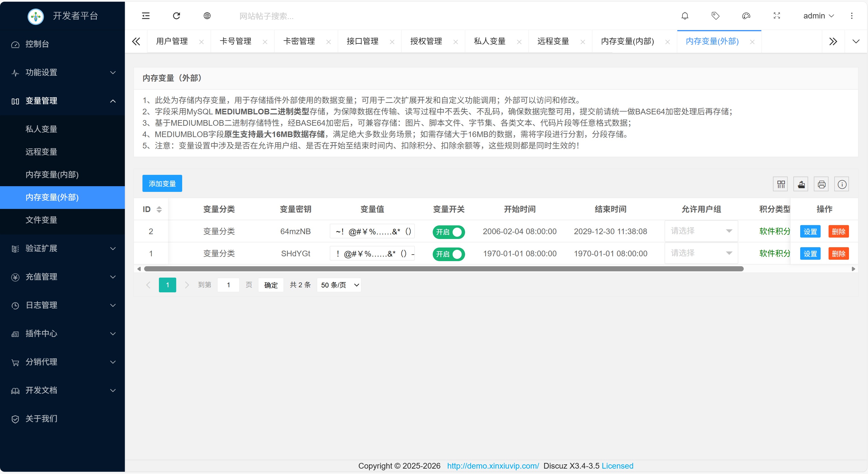The width and height of the screenshot is (868, 474).
Task: Click the export data icon above the table
Action: [801, 184]
